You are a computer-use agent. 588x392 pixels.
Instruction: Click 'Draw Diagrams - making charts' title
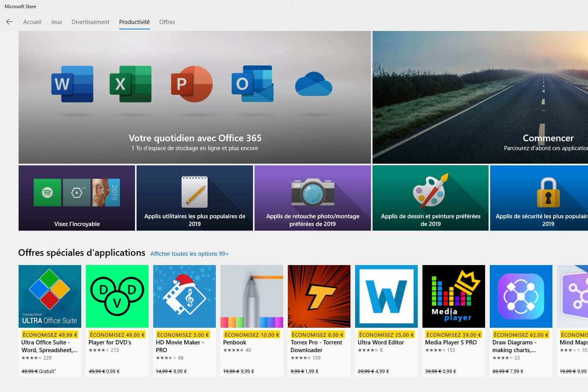click(514, 346)
